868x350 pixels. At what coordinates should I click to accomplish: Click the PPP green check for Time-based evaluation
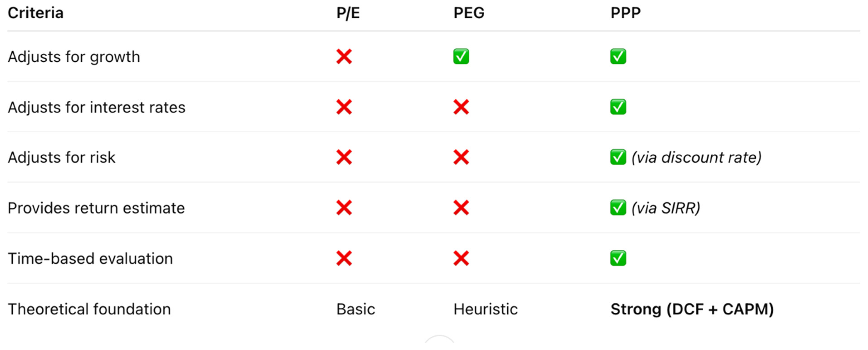tap(618, 258)
